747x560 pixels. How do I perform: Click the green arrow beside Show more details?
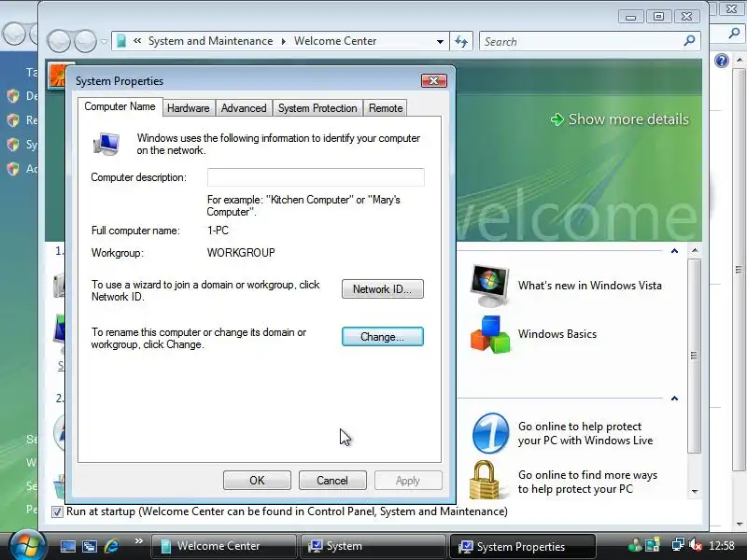click(557, 119)
